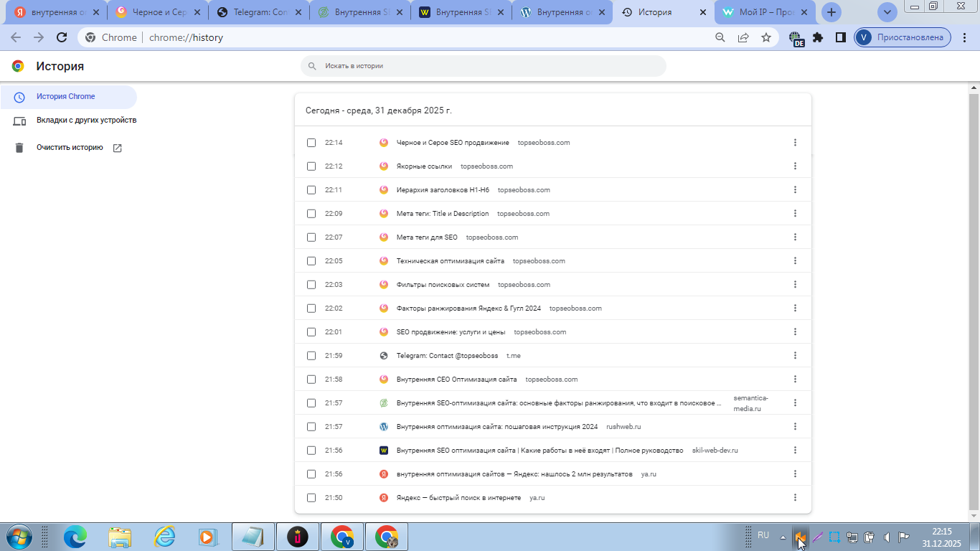Image resolution: width=980 pixels, height=551 pixels.
Task: Open more actions for Факторы ранжирования Яндекс & Гугл
Action: click(795, 309)
